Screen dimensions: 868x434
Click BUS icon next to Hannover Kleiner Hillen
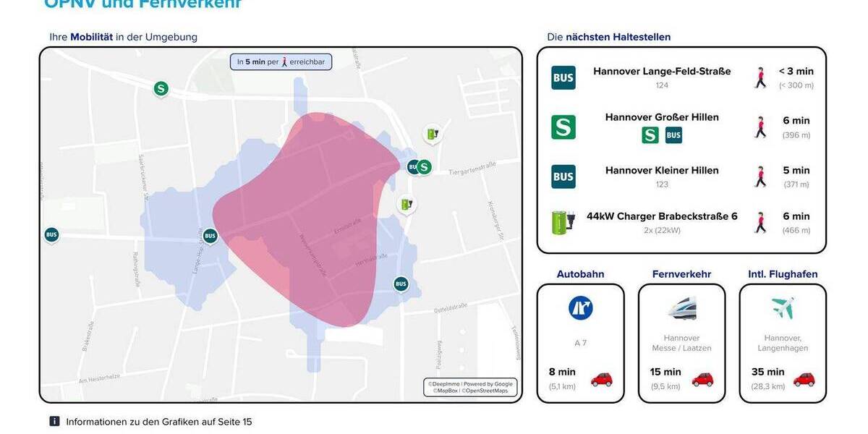pyautogui.click(x=563, y=176)
